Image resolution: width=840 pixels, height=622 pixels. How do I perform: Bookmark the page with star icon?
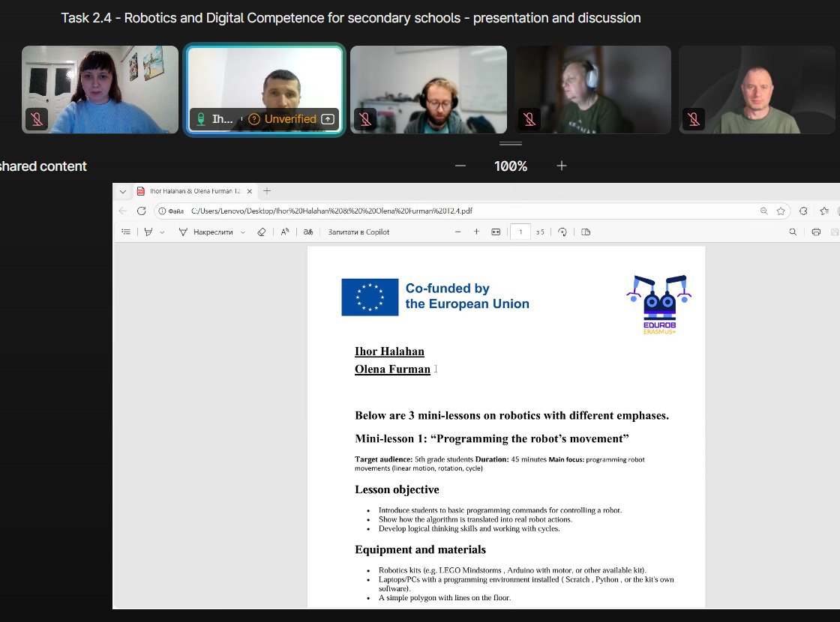[781, 211]
